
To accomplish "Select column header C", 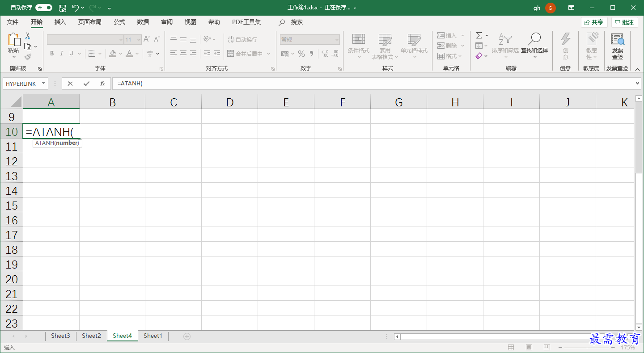I will [x=174, y=102].
